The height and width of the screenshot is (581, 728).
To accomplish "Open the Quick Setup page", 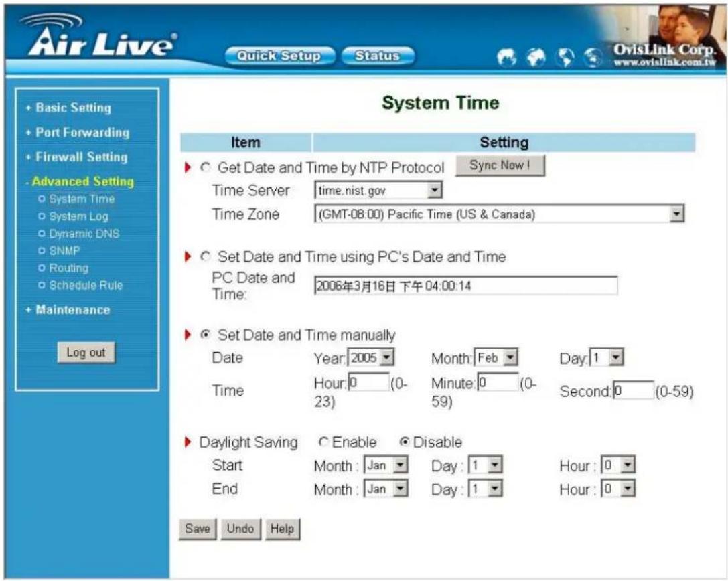I will 279,56.
